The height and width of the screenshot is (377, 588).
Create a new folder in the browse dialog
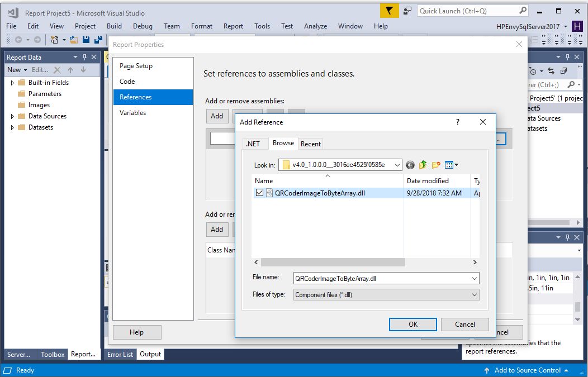pos(436,165)
